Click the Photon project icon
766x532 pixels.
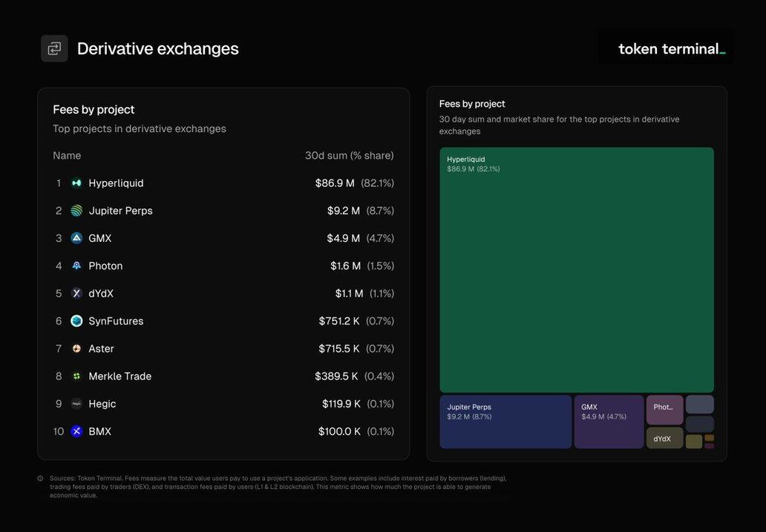click(x=76, y=266)
